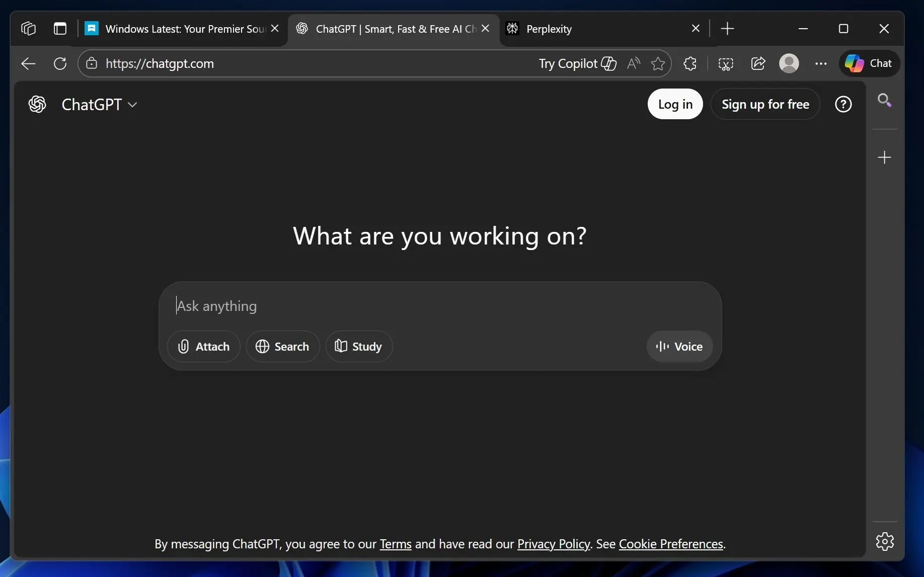Activate Voice mode in ChatGPT

point(679,346)
